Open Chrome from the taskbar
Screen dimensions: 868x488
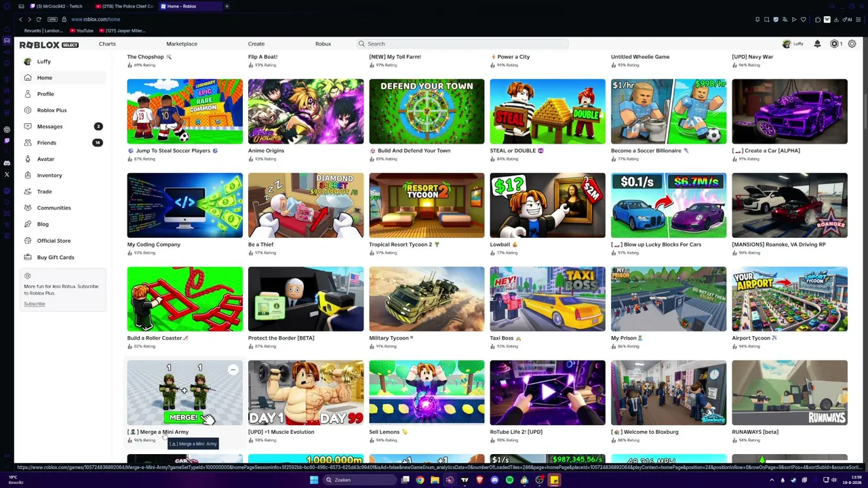[420, 481]
